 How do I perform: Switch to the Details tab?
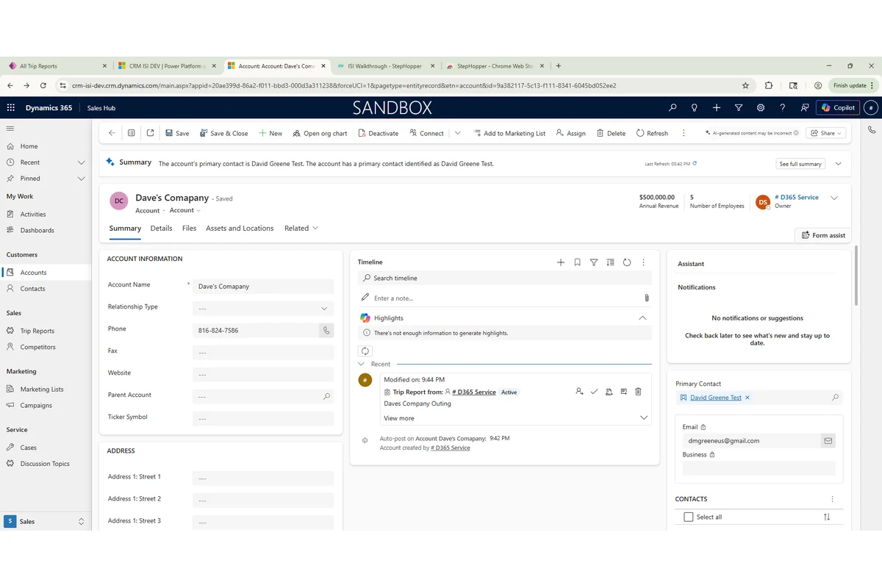coord(161,228)
